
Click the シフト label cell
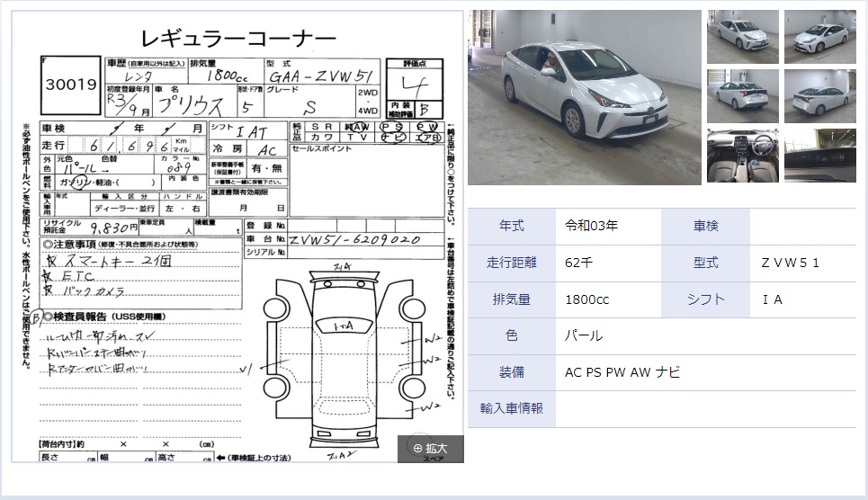point(705,299)
